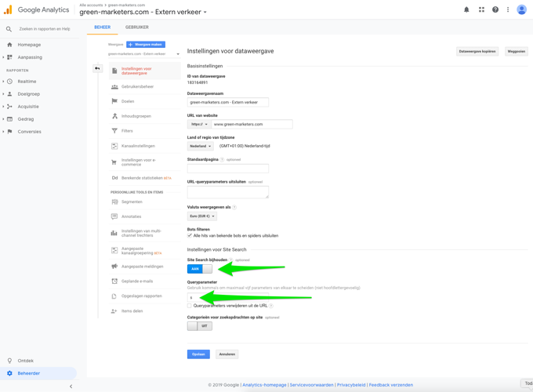Click the back arrow button beside the view column

coord(97,69)
